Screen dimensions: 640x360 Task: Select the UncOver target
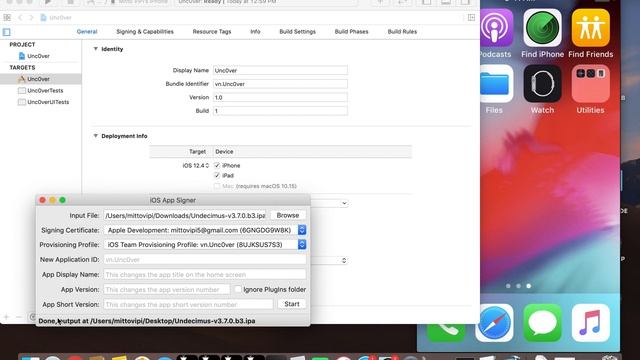[38, 79]
